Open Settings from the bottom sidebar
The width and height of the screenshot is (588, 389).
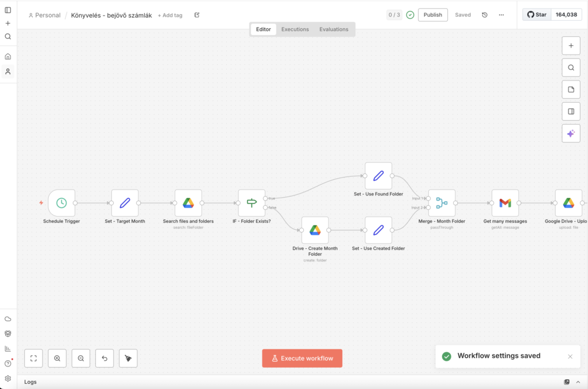pos(7,378)
